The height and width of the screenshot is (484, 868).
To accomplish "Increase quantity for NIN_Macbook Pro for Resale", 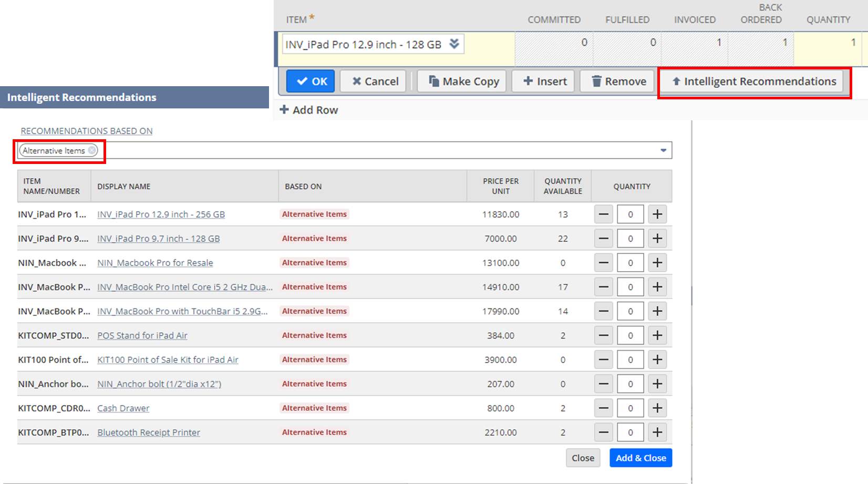I will [657, 262].
